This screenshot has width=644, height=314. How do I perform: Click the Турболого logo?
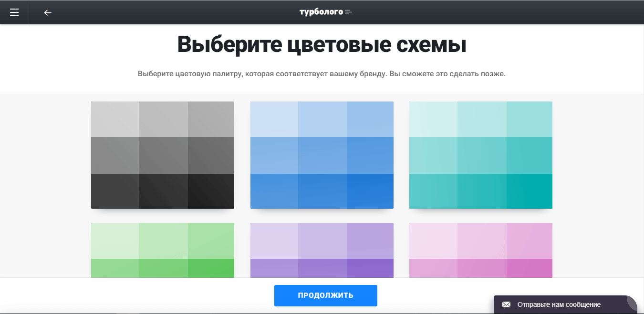(x=325, y=12)
